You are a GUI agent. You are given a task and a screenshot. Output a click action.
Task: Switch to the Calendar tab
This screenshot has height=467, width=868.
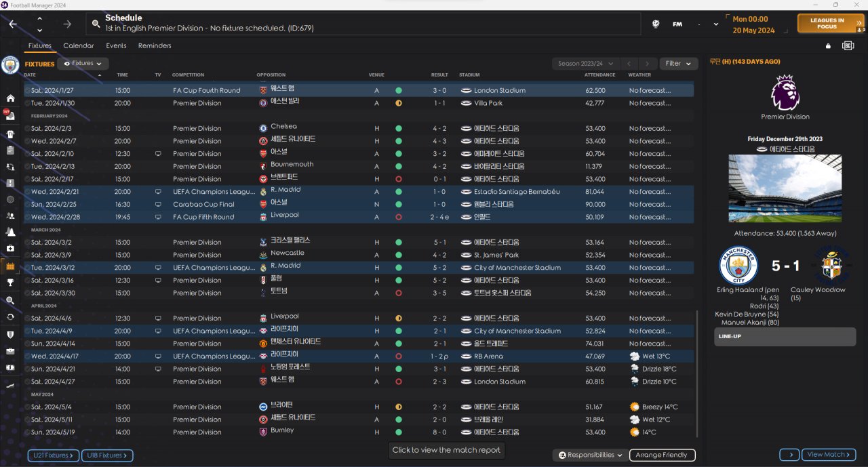79,45
